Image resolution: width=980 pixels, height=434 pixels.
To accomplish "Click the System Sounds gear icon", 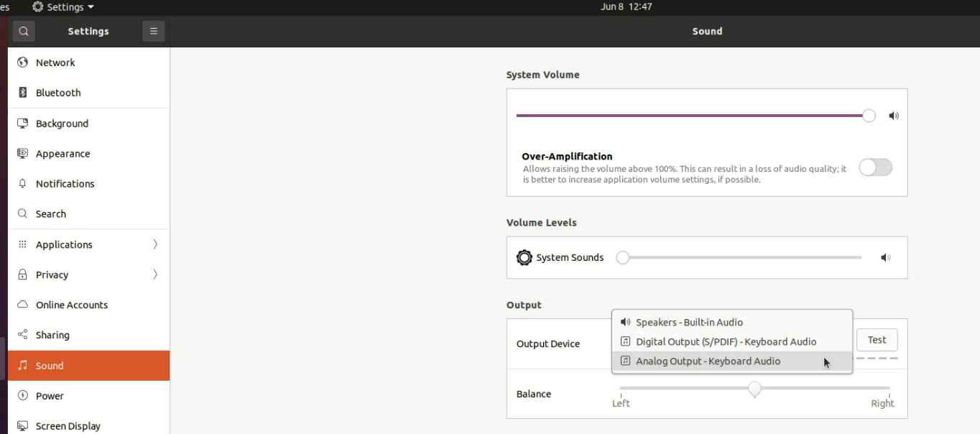I will pos(524,258).
